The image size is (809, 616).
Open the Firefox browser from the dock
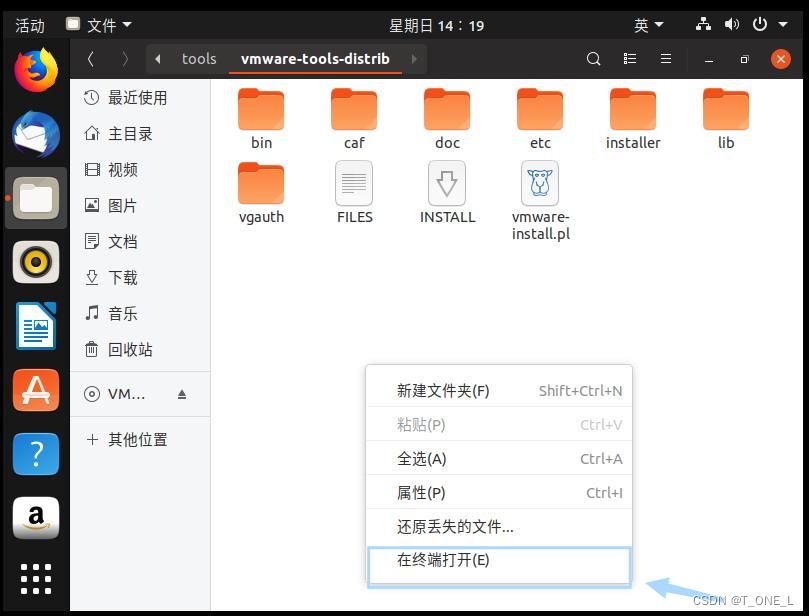coord(35,70)
